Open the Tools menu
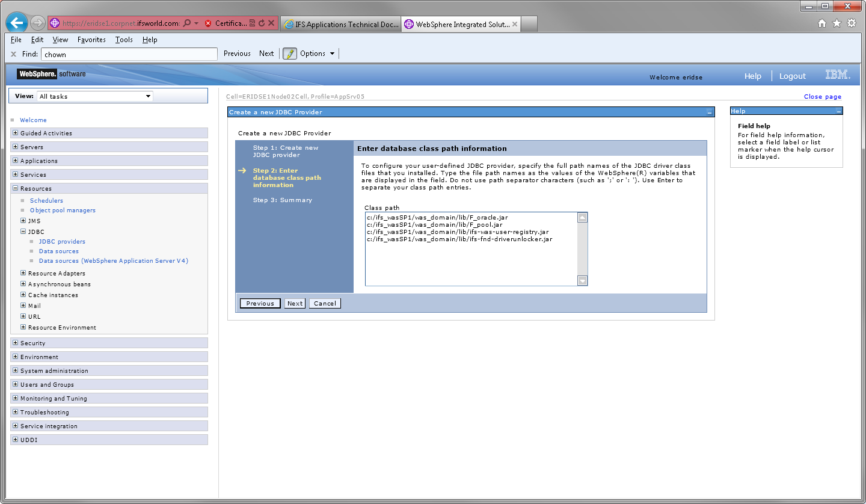 pyautogui.click(x=124, y=40)
